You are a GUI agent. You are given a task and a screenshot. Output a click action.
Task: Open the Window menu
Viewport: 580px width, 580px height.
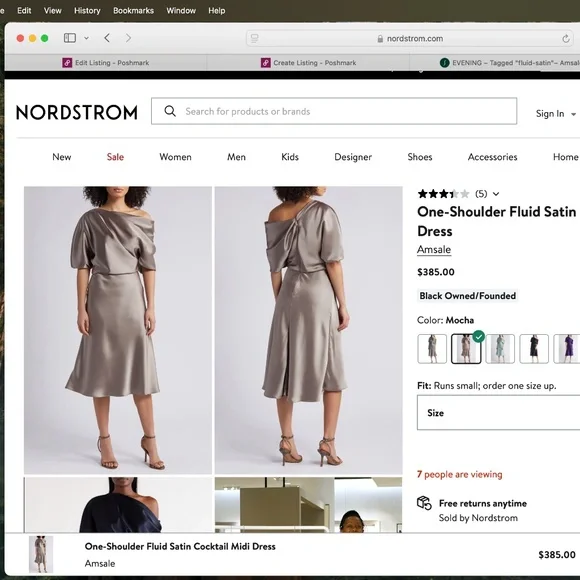coord(181,11)
